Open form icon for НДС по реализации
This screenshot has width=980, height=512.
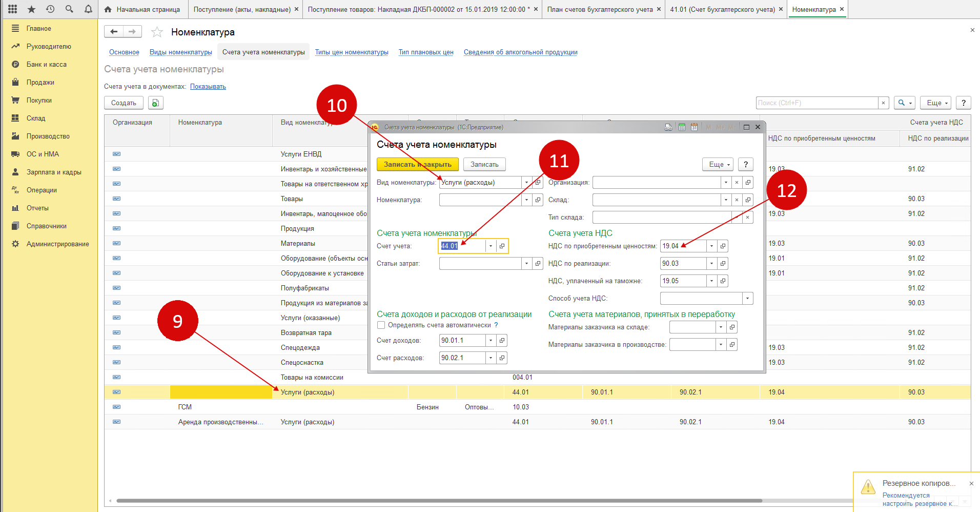[723, 264]
